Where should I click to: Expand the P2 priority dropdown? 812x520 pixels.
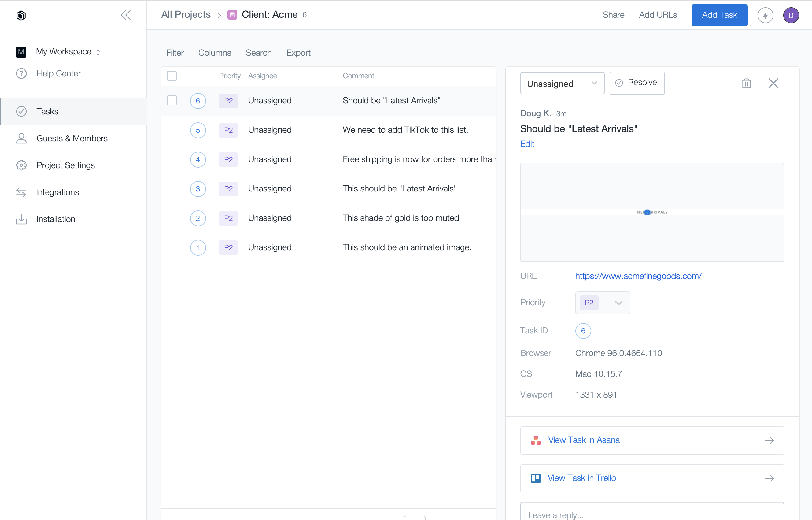click(x=602, y=303)
